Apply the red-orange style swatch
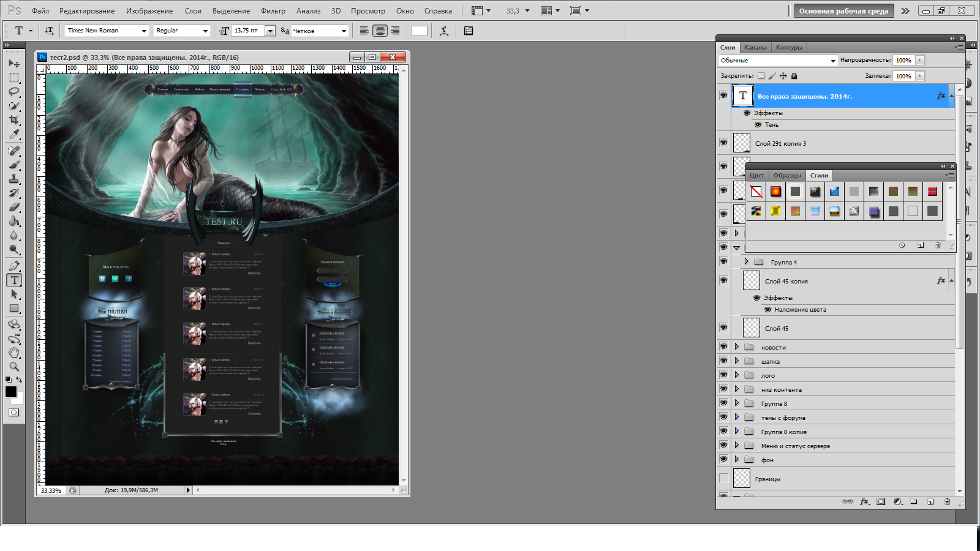 pos(775,191)
